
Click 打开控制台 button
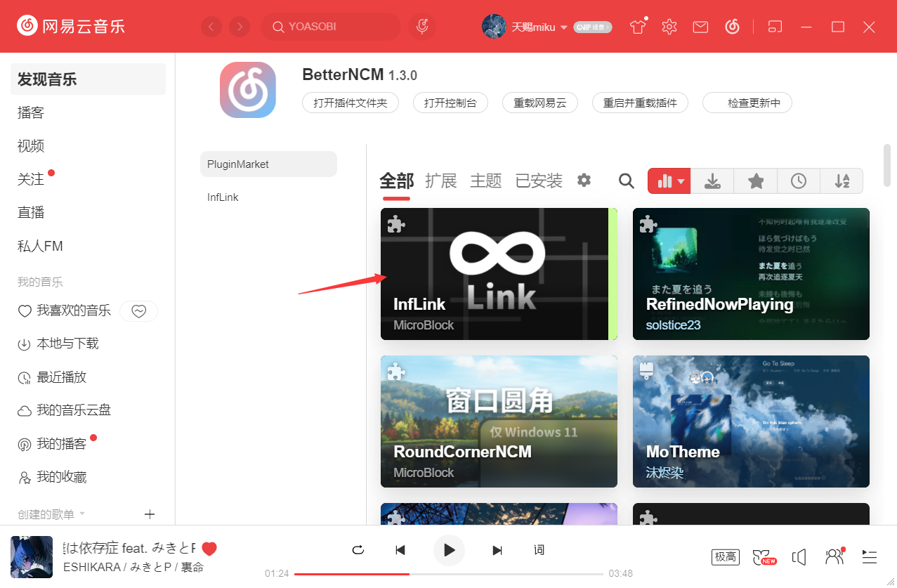450,103
